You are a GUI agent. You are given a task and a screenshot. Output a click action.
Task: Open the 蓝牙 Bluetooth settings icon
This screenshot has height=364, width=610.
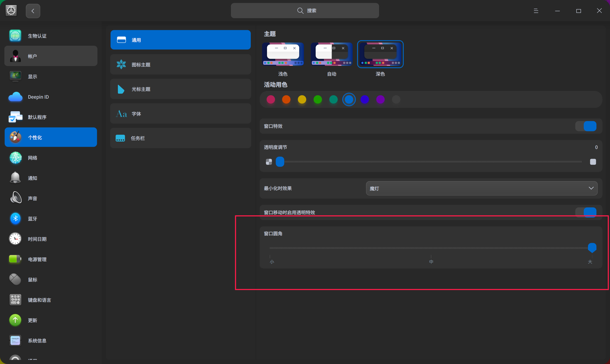click(15, 218)
